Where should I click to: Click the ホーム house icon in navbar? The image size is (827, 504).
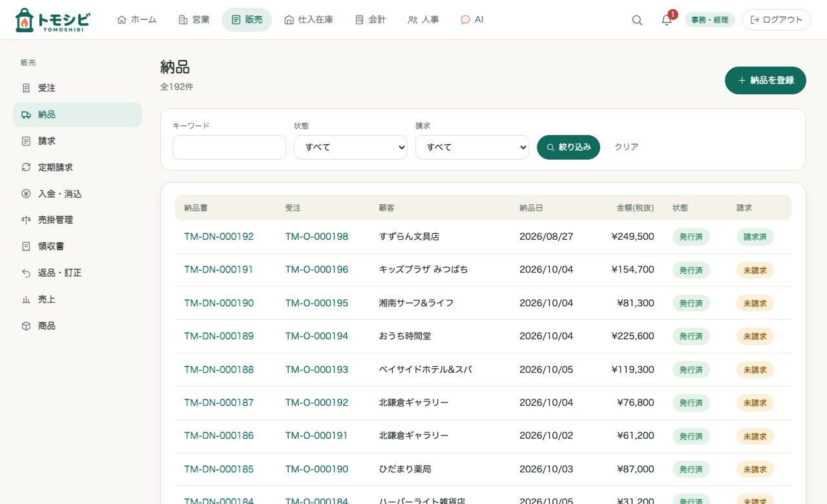pyautogui.click(x=121, y=19)
